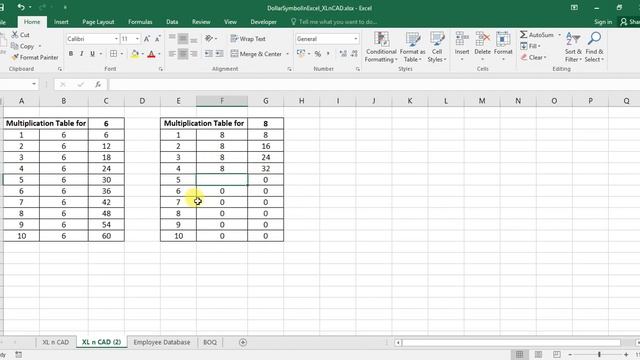Activate the Format Painter brush
Screen dimensions: 640x360
coord(15,58)
